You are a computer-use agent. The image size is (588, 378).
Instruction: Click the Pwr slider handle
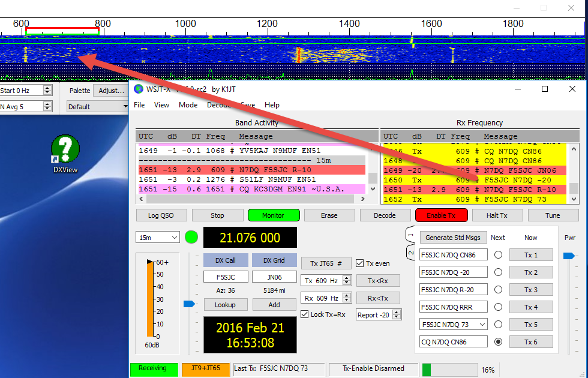point(569,256)
